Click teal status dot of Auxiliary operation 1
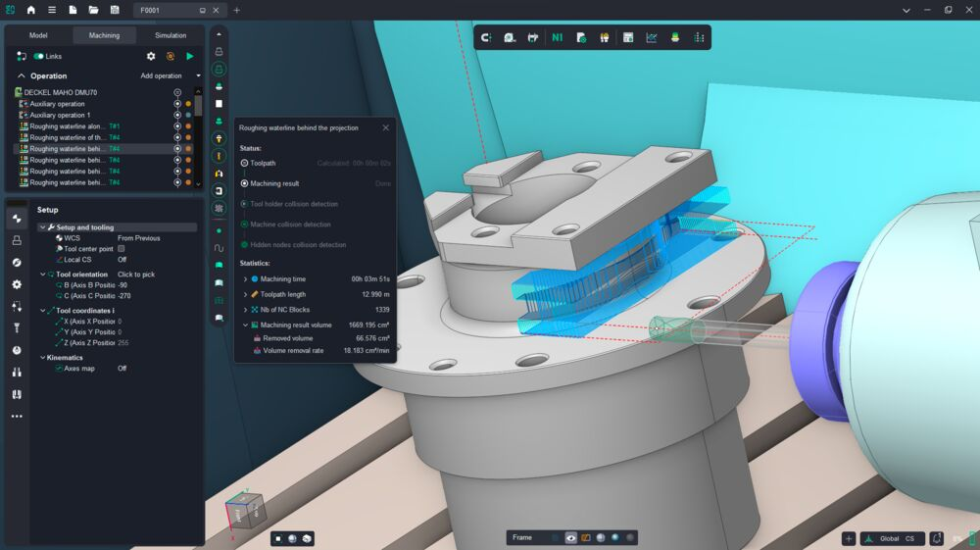This screenshot has height=550, width=980. (x=188, y=115)
